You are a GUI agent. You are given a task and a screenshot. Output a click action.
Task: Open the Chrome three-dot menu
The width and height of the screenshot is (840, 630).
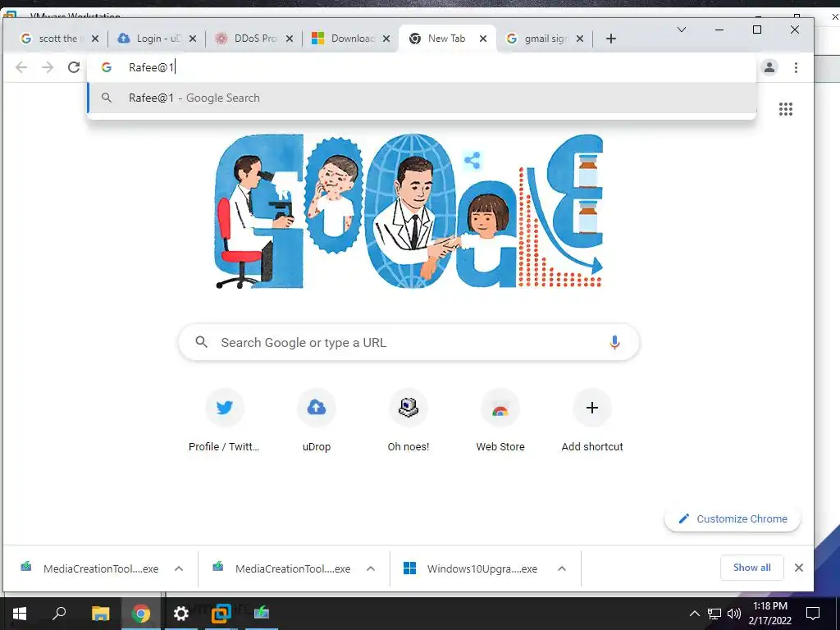(x=796, y=67)
